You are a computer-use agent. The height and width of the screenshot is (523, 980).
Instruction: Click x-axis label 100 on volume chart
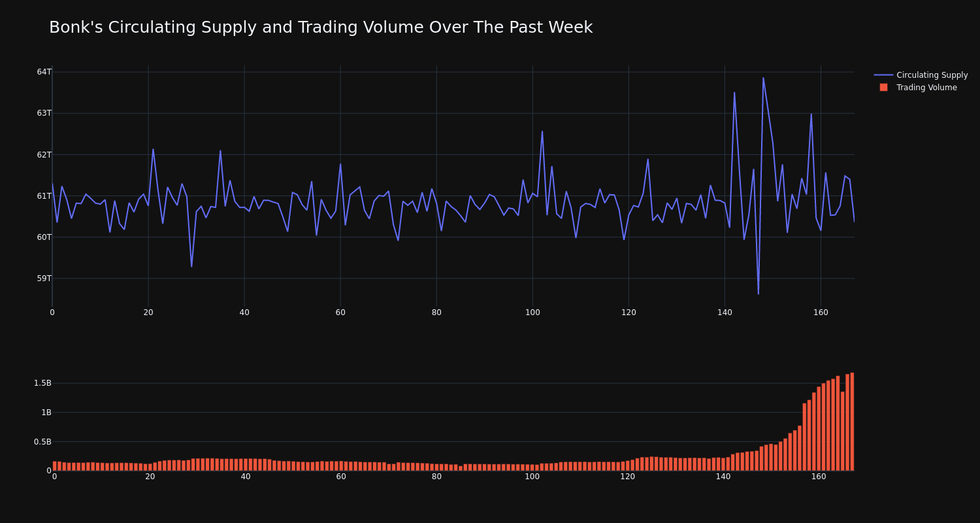(x=532, y=477)
